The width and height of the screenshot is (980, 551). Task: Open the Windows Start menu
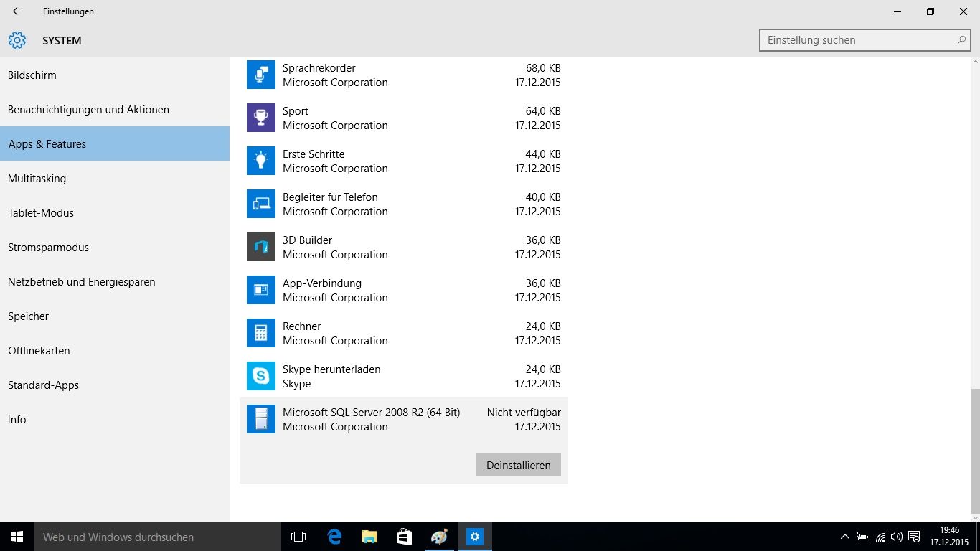click(x=17, y=537)
